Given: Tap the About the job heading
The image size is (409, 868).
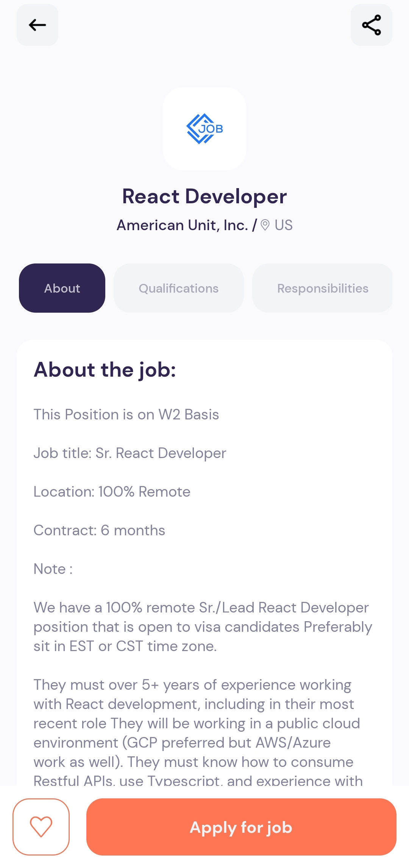Looking at the screenshot, I should point(105,369).
